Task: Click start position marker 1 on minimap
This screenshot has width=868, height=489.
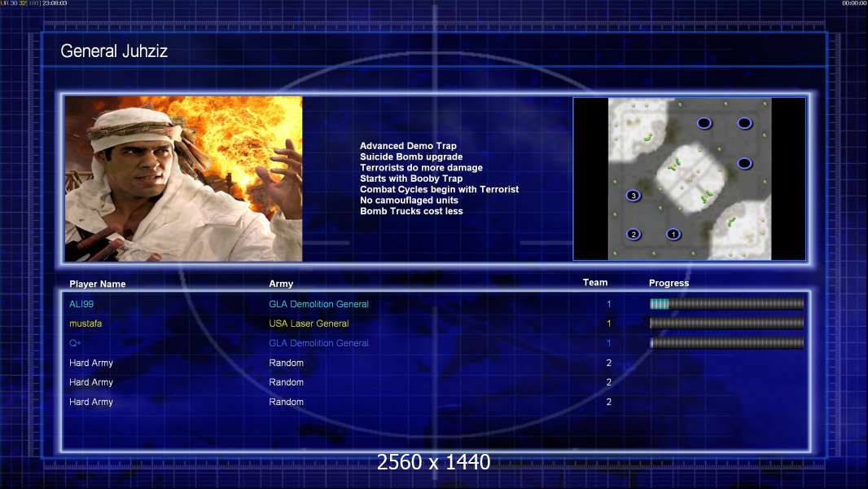Action: (673, 235)
